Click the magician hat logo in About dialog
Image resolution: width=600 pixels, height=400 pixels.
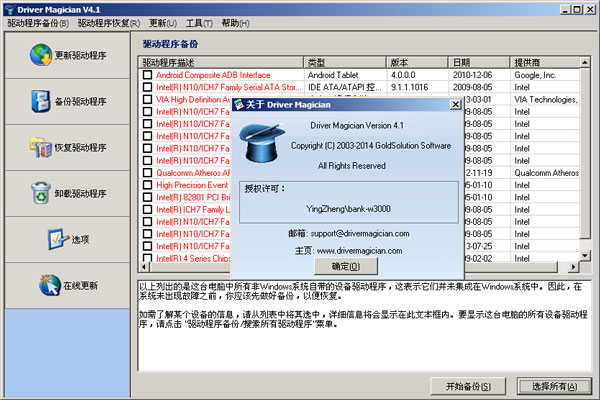(x=262, y=142)
